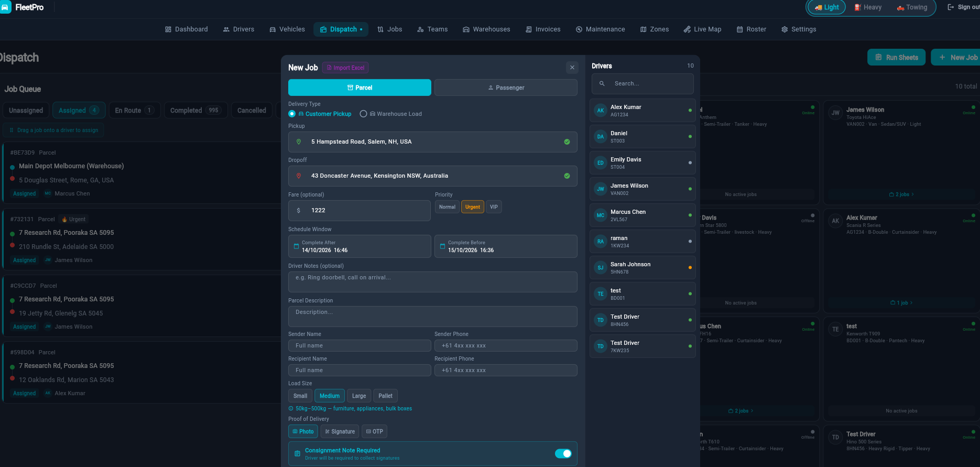Open the Jobs navigation tab
Image resolution: width=980 pixels, height=467 pixels.
[x=390, y=29]
